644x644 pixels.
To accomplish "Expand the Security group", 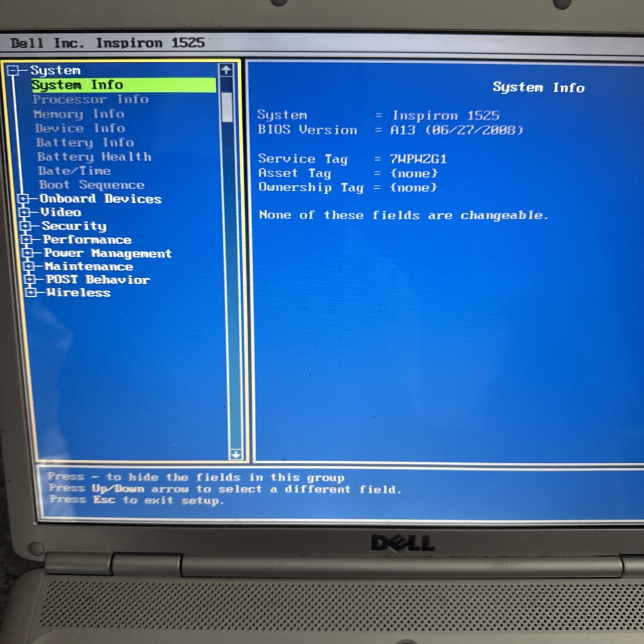I will pos(26,226).
